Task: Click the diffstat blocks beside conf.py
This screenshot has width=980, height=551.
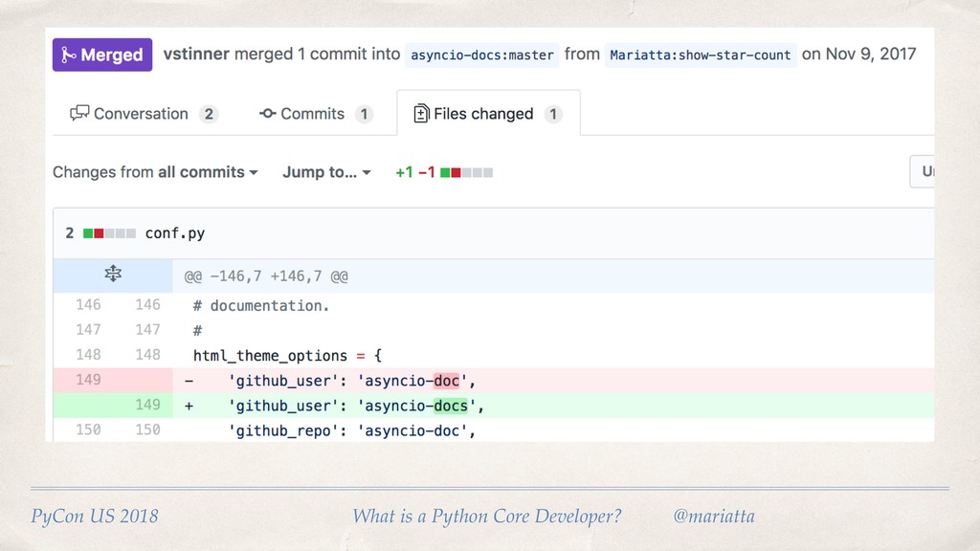Action: click(109, 232)
